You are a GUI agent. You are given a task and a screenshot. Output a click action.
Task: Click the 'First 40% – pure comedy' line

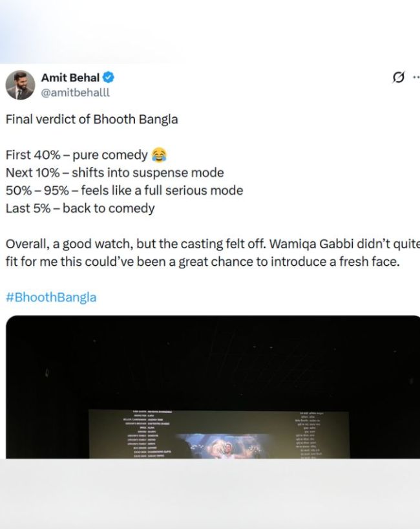point(77,155)
